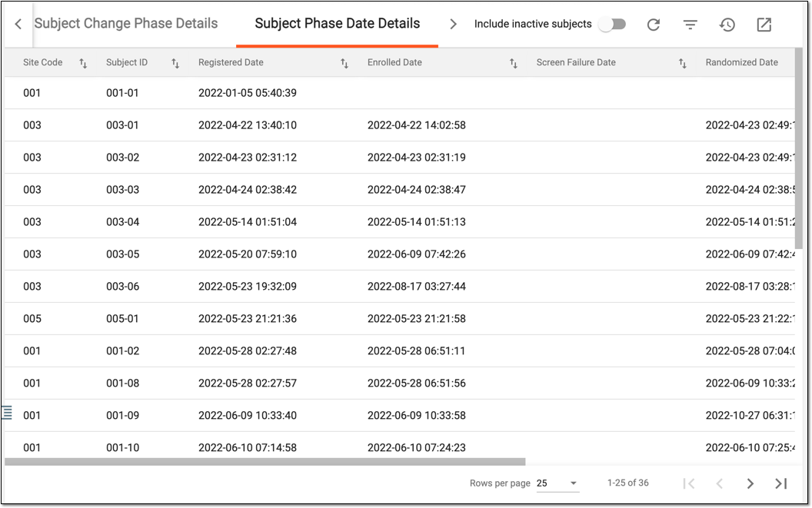Click registered date 2022-05-28 02:27:48
This screenshot has height=508, width=812.
248,350
